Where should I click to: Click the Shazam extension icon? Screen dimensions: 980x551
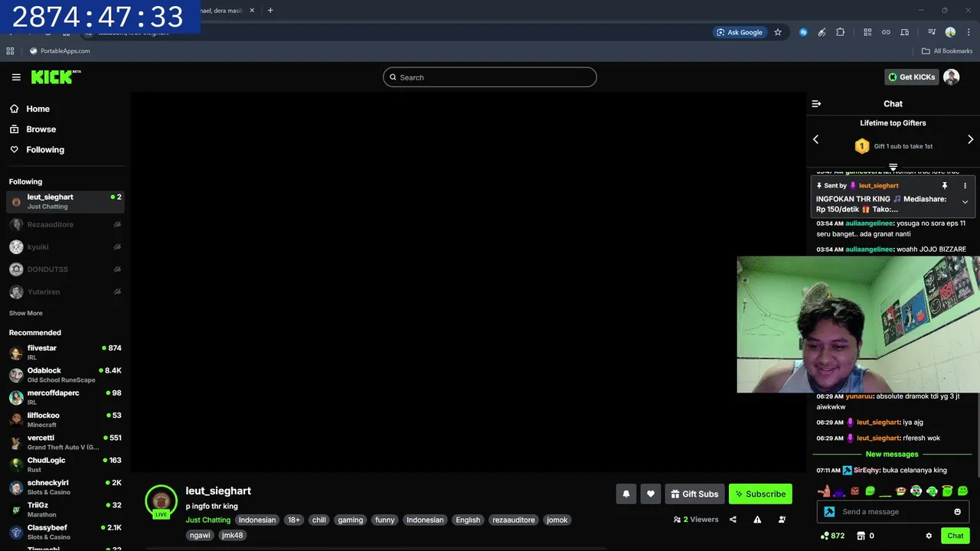point(803,32)
